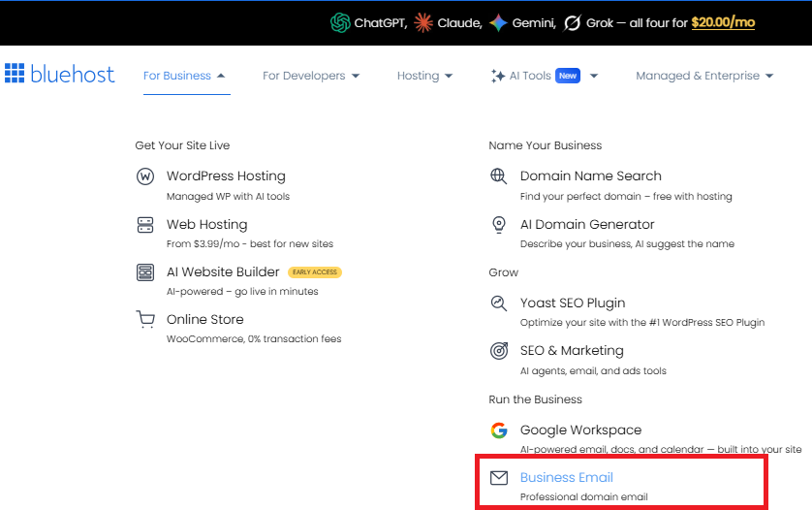This screenshot has width=812, height=510.
Task: Expand the AI Tools dropdown arrow
Action: point(594,76)
